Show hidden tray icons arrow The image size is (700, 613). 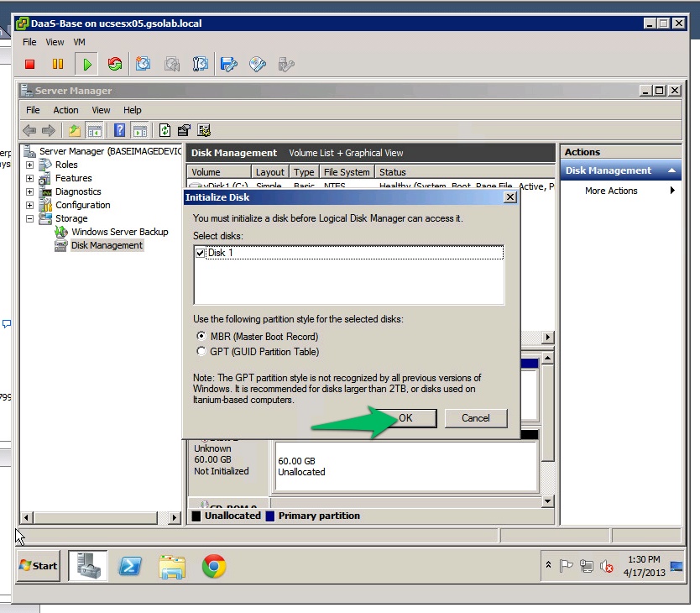(548, 565)
